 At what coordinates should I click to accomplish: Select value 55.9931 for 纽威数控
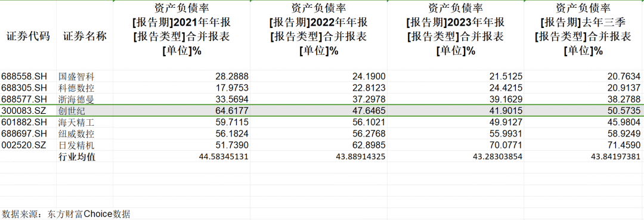456,134
